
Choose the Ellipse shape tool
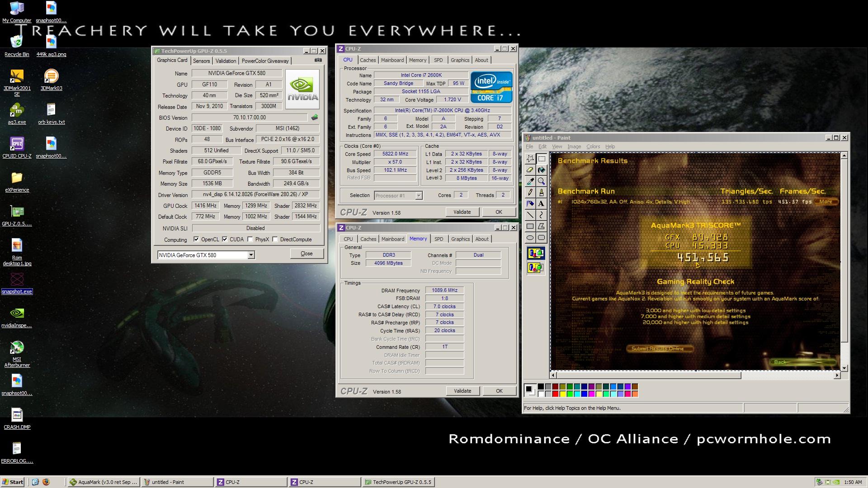[x=530, y=238]
